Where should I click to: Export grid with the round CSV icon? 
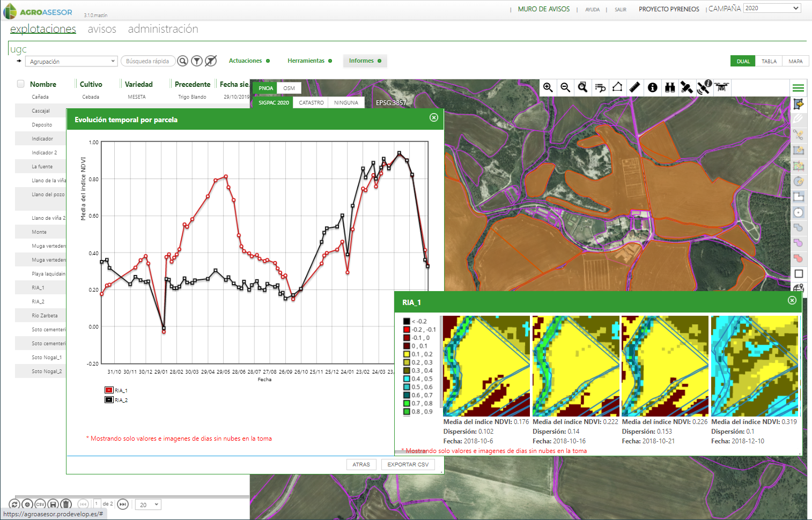(40, 504)
